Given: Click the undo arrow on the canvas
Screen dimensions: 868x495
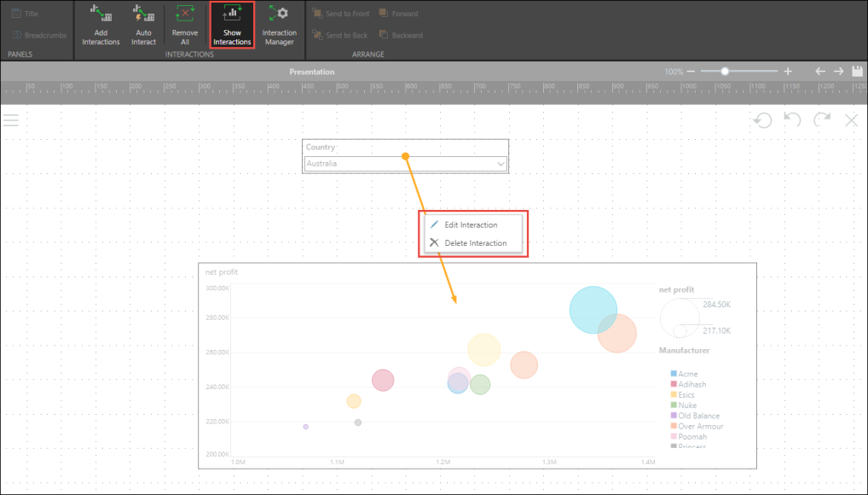Looking at the screenshot, I should point(792,120).
